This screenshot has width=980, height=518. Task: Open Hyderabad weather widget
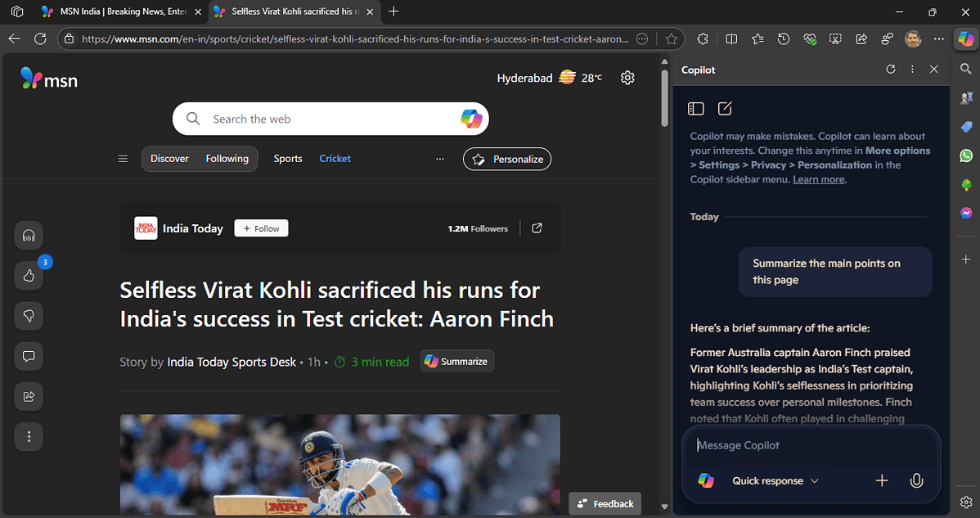click(550, 78)
